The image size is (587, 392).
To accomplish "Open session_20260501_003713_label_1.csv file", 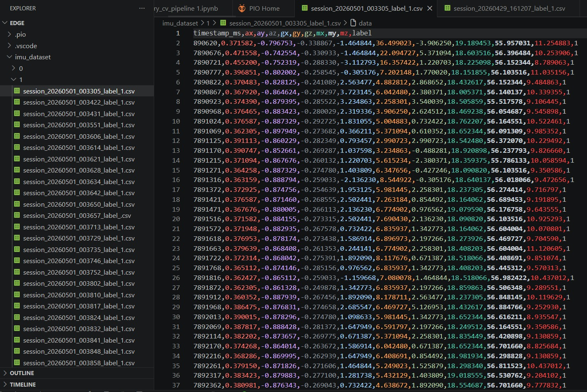I will (x=77, y=227).
